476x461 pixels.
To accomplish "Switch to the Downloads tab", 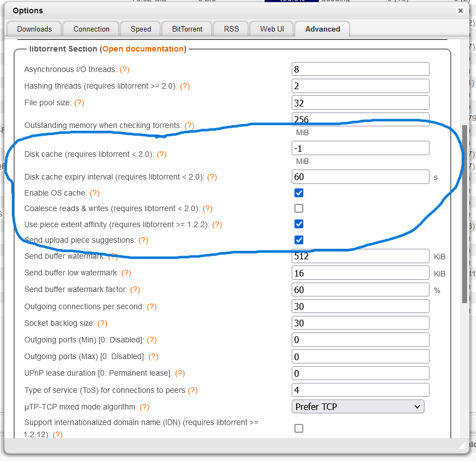I will pyautogui.click(x=34, y=29).
